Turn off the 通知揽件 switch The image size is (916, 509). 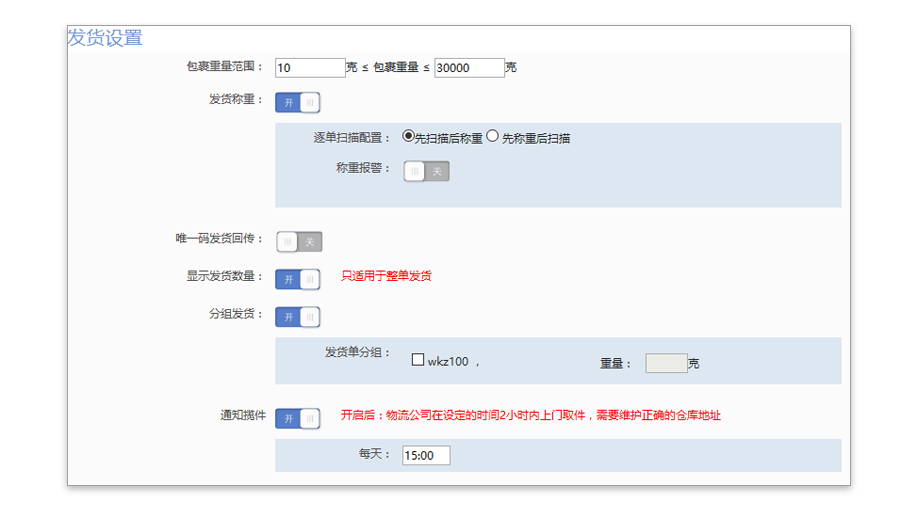click(298, 418)
